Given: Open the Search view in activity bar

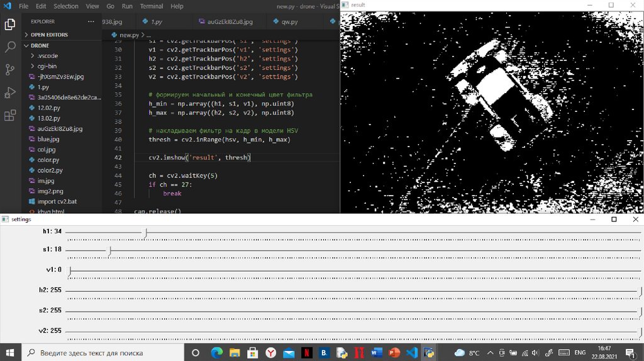Looking at the screenshot, I should tap(10, 47).
